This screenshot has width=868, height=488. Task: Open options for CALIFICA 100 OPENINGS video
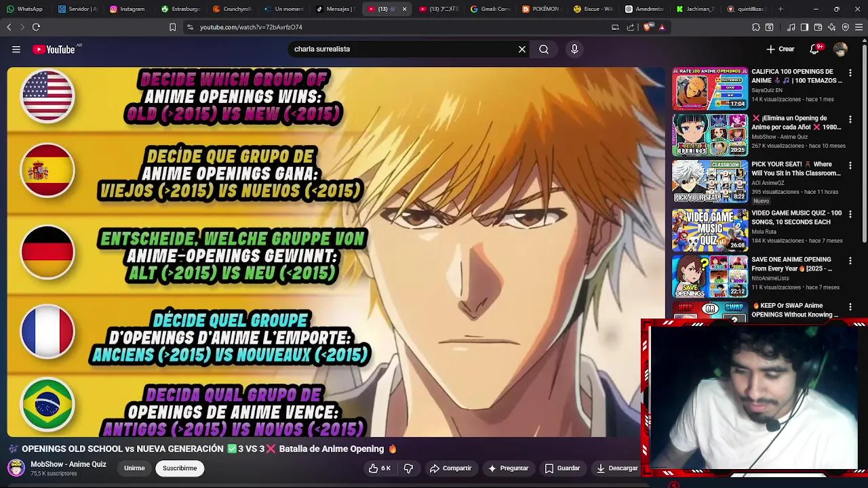click(850, 73)
